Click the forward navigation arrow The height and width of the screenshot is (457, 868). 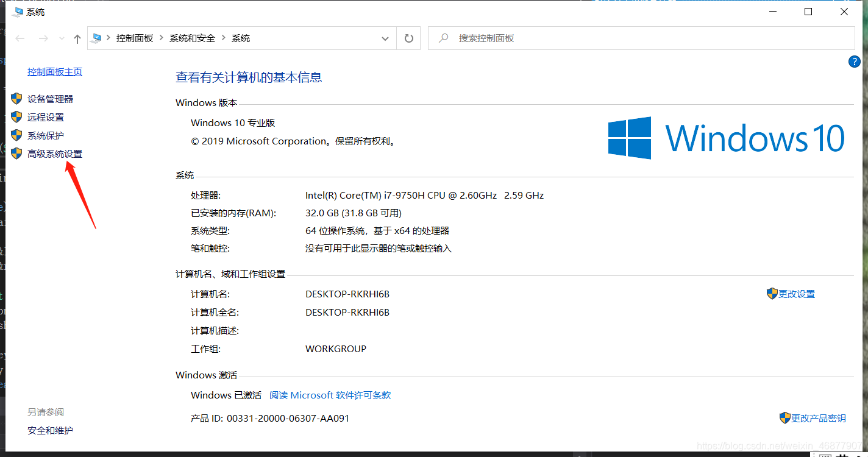(x=43, y=38)
